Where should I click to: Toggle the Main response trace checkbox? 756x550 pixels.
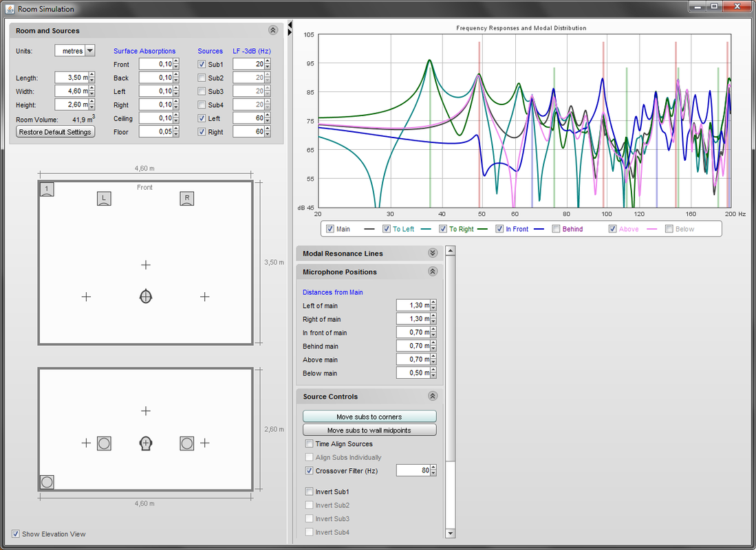click(330, 229)
